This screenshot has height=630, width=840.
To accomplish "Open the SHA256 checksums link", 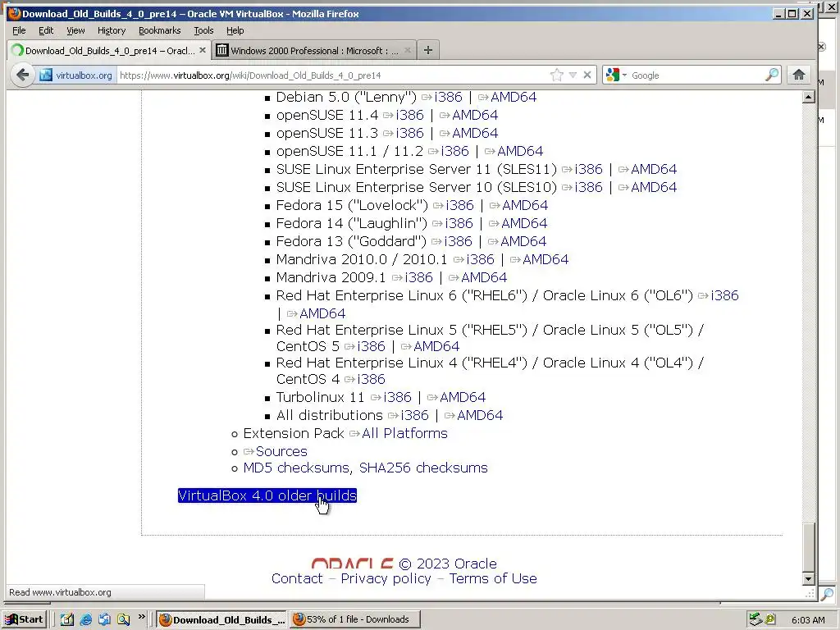I will [x=423, y=468].
